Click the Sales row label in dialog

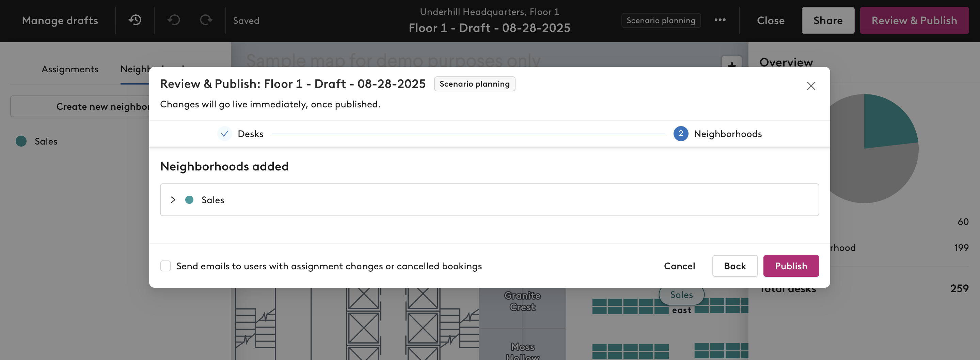pyautogui.click(x=213, y=200)
